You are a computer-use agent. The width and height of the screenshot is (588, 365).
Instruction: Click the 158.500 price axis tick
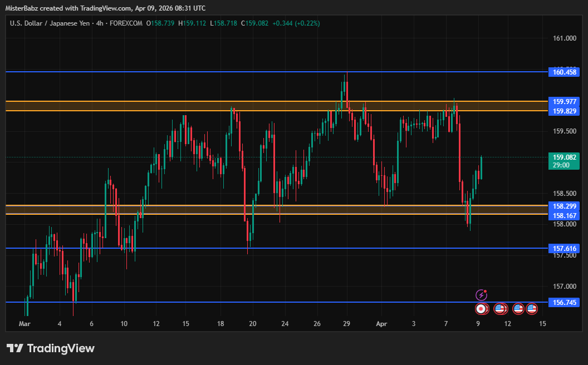(565, 194)
